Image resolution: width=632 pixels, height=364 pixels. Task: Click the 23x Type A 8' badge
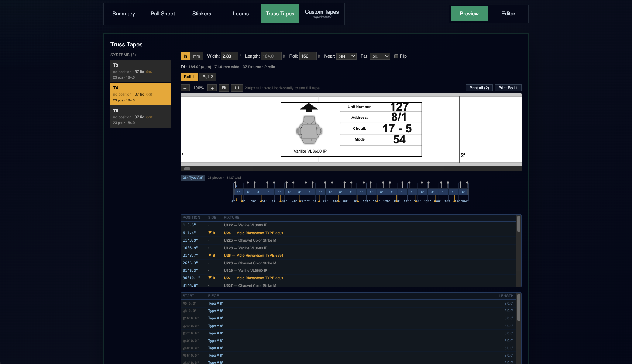[193, 178]
